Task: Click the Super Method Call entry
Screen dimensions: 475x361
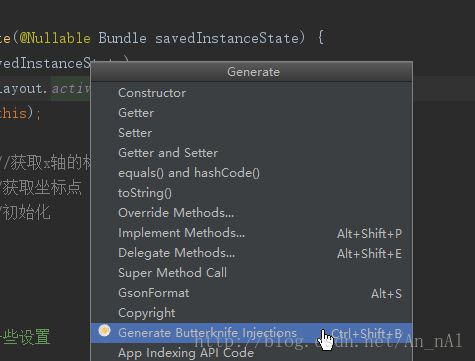Action: pyautogui.click(x=252, y=273)
